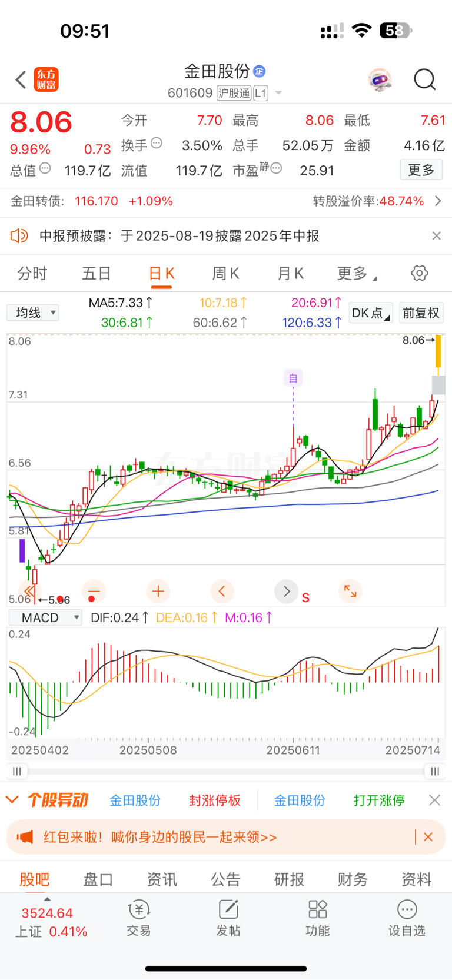Tap the right chart range slider handle

tap(435, 771)
